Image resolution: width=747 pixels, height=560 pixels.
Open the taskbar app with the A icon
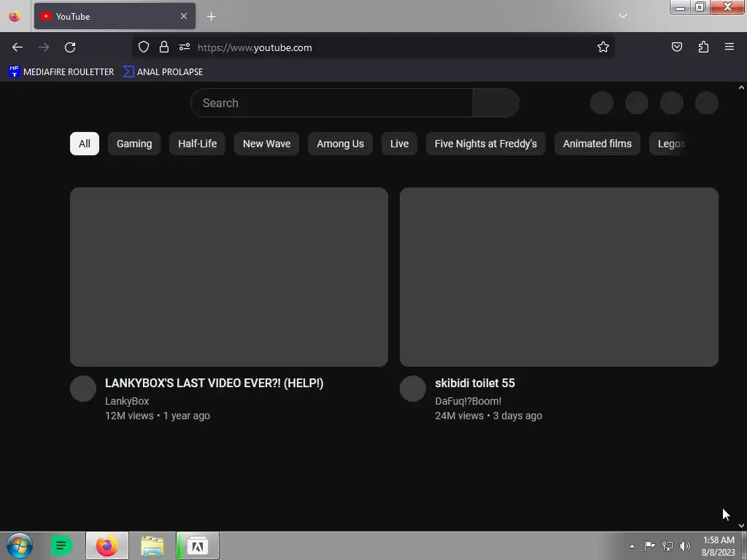click(x=198, y=545)
